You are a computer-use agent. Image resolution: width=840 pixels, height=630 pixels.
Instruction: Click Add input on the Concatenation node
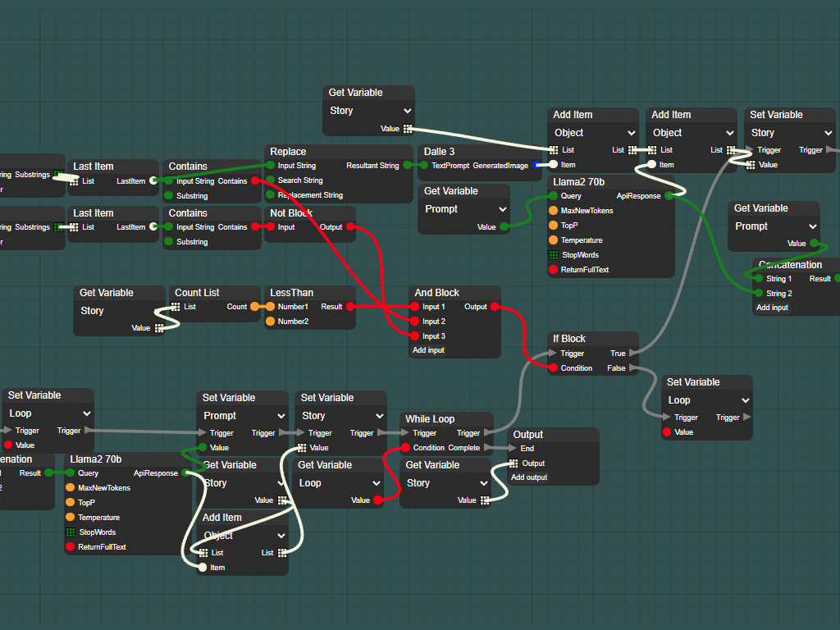pyautogui.click(x=773, y=308)
